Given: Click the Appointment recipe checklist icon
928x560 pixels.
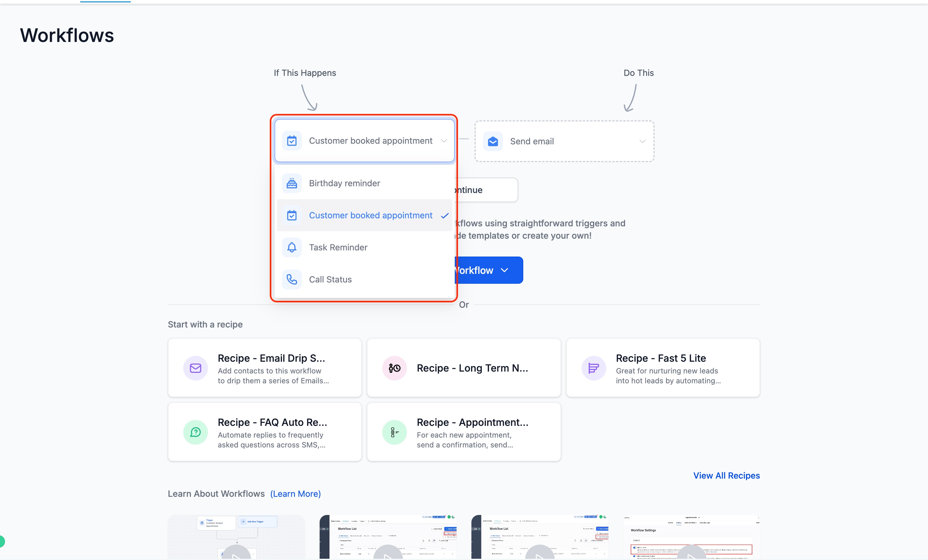Looking at the screenshot, I should point(394,432).
